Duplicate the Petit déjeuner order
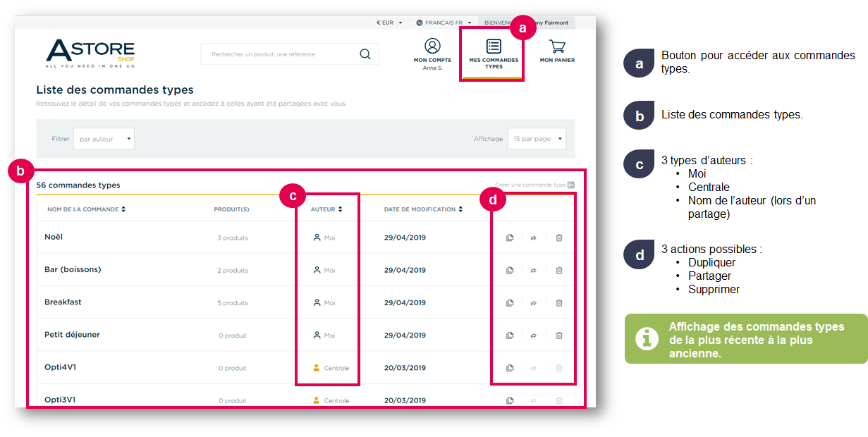Screen dimensions: 868x437 pyautogui.click(x=510, y=336)
